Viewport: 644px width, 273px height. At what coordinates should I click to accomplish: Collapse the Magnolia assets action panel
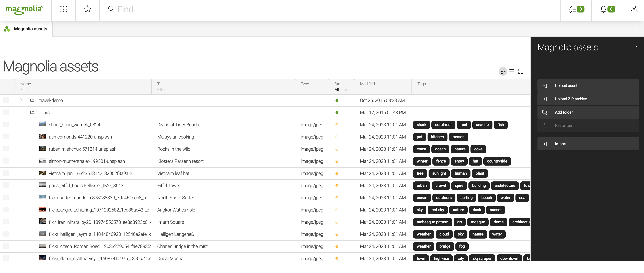pos(636,47)
